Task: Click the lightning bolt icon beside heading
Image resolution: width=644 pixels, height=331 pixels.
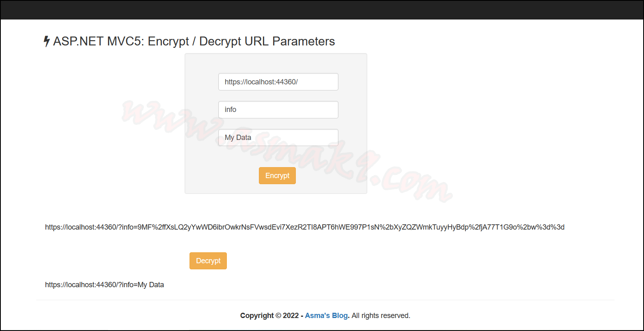Action: [x=47, y=41]
